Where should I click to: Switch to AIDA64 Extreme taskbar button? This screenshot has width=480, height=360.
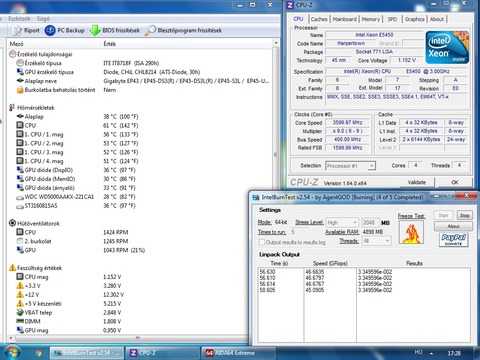coord(238,353)
